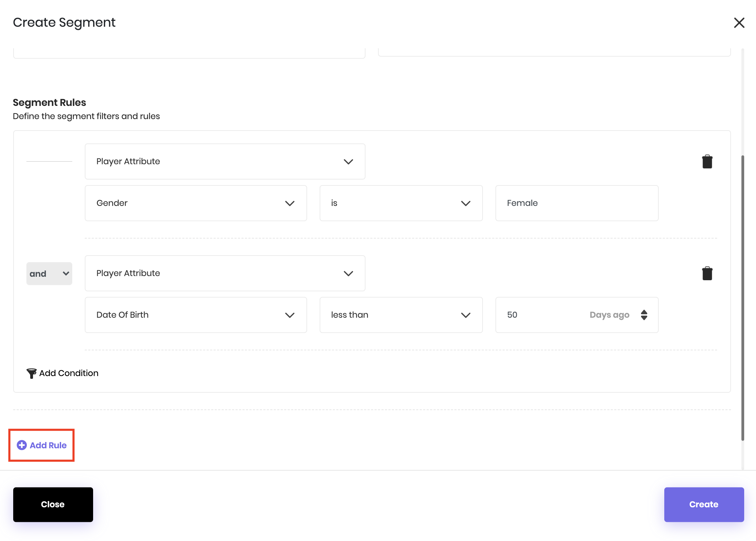Open the second Player Attribute dropdown
756x541 pixels.
coord(225,273)
